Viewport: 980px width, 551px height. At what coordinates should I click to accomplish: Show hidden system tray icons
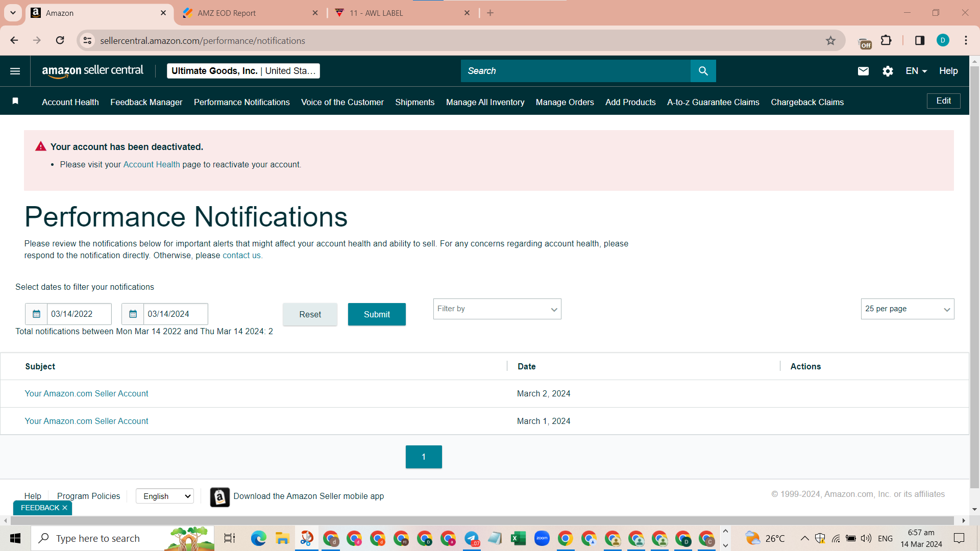pos(804,538)
